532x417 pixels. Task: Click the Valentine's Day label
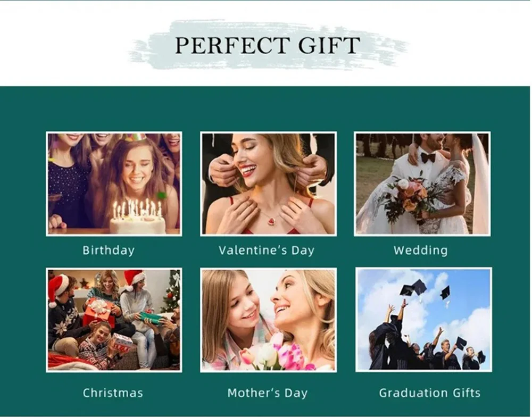pyautogui.click(x=267, y=251)
